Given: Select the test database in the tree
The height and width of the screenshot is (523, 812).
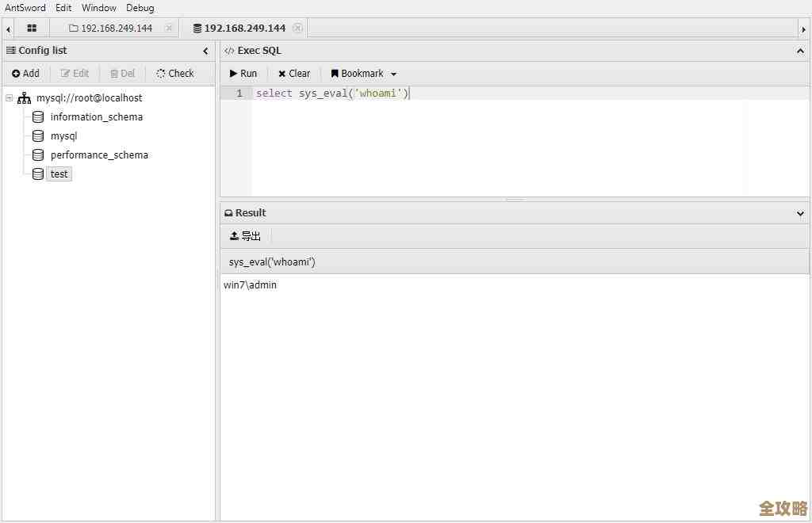Looking at the screenshot, I should pos(59,174).
